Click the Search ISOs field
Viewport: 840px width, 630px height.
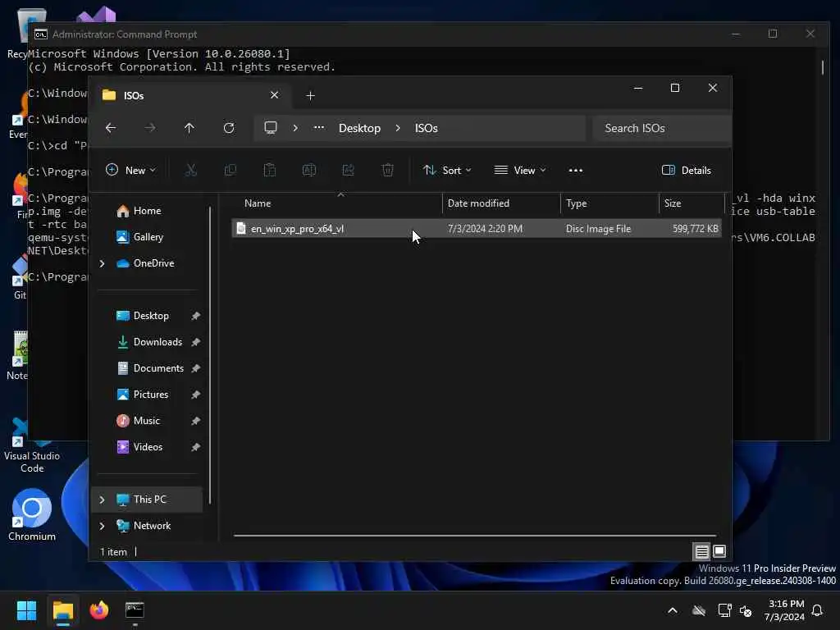[x=662, y=128]
